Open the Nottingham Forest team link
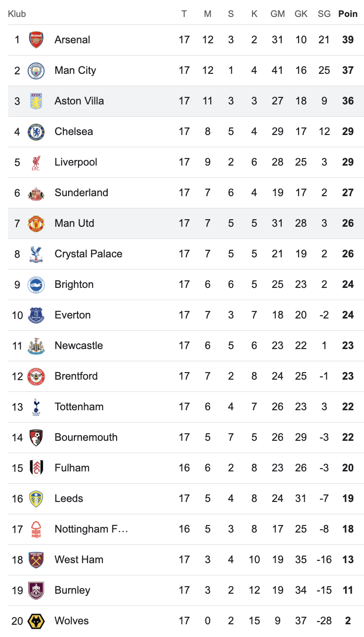Image resolution: width=364 pixels, height=637 pixels. 91,529
